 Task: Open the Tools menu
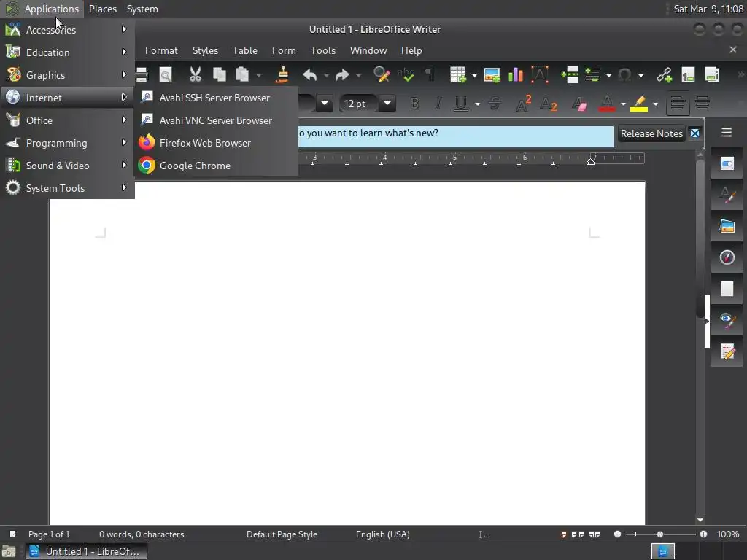(323, 50)
